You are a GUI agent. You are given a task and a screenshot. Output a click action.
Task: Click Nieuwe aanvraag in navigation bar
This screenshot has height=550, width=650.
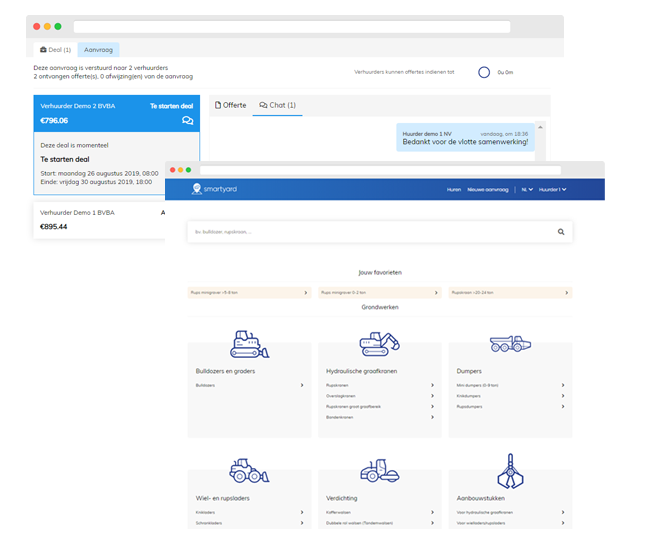[x=488, y=189]
